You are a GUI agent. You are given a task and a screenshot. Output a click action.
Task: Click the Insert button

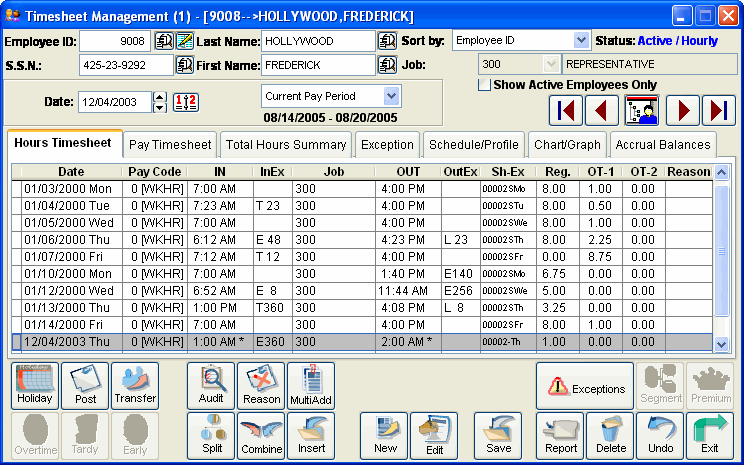coord(311,436)
